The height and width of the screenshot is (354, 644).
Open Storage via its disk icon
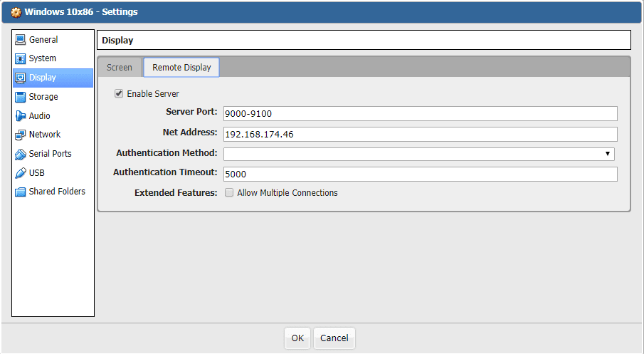[20, 97]
